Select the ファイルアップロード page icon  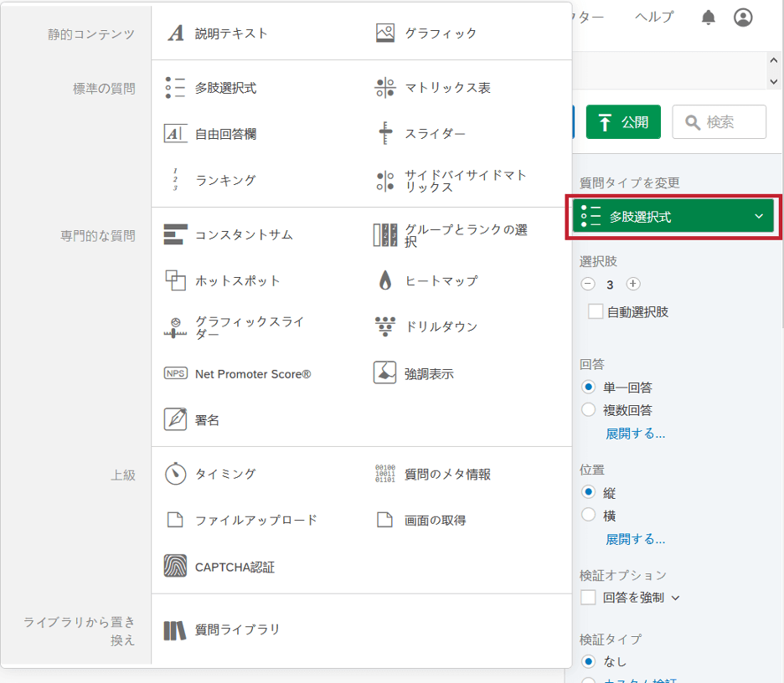click(x=175, y=520)
